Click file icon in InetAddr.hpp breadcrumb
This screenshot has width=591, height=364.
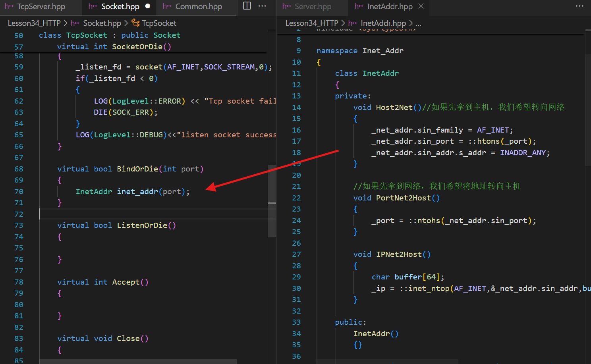[x=353, y=23]
